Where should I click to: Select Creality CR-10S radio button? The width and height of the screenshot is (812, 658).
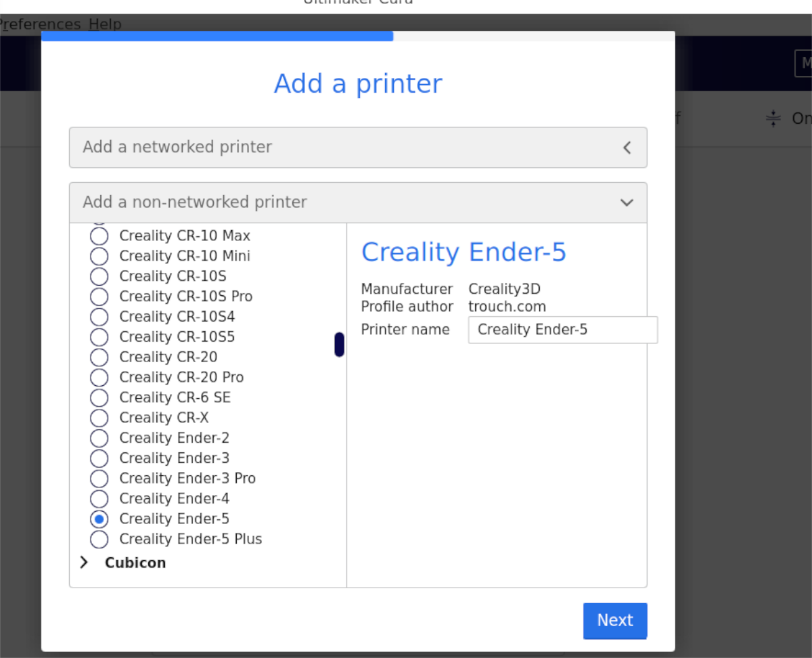(99, 277)
